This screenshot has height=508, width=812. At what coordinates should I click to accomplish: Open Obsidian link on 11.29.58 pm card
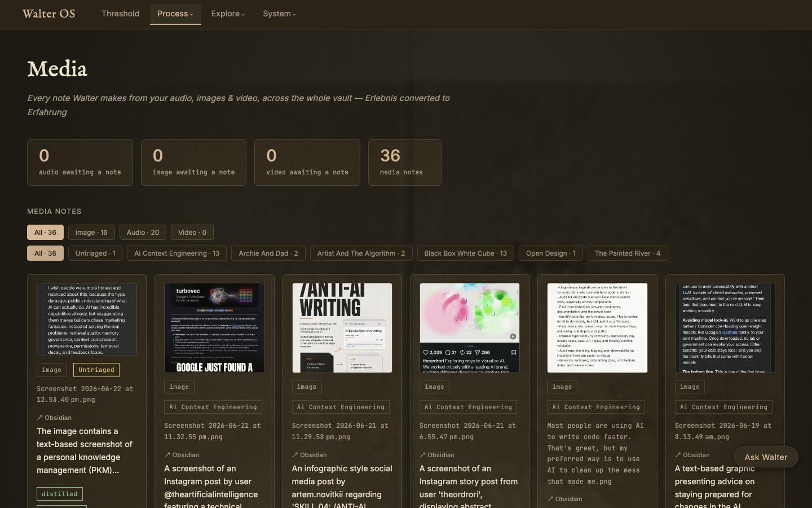pyautogui.click(x=310, y=455)
